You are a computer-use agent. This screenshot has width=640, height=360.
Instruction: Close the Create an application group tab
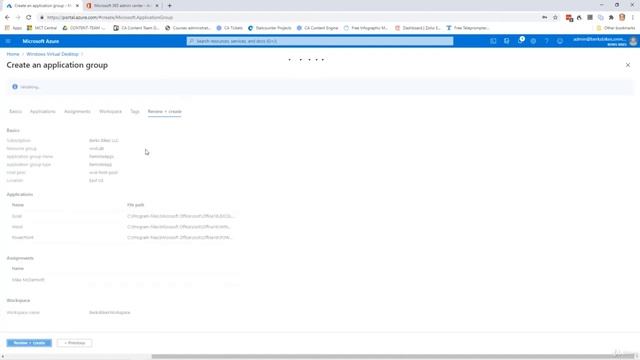pos(77,6)
